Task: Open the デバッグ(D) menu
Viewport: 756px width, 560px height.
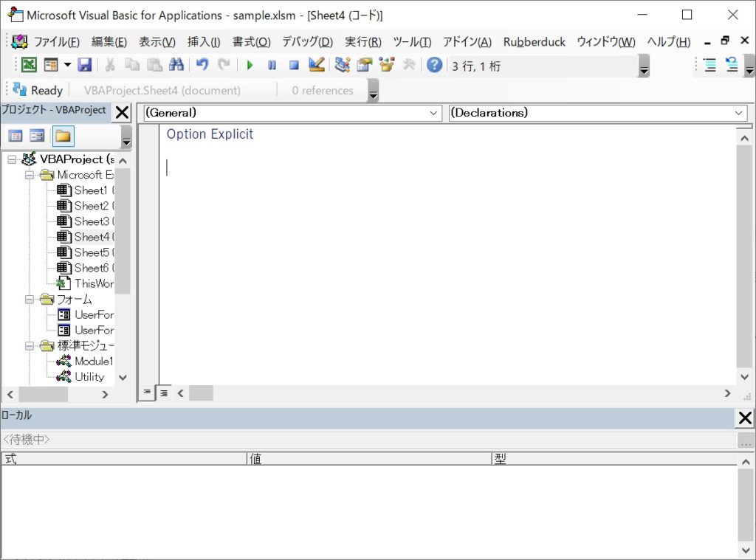Action: coord(307,42)
